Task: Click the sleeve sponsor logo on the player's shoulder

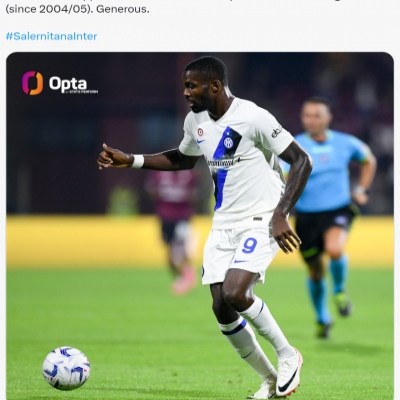Action: coord(276,132)
